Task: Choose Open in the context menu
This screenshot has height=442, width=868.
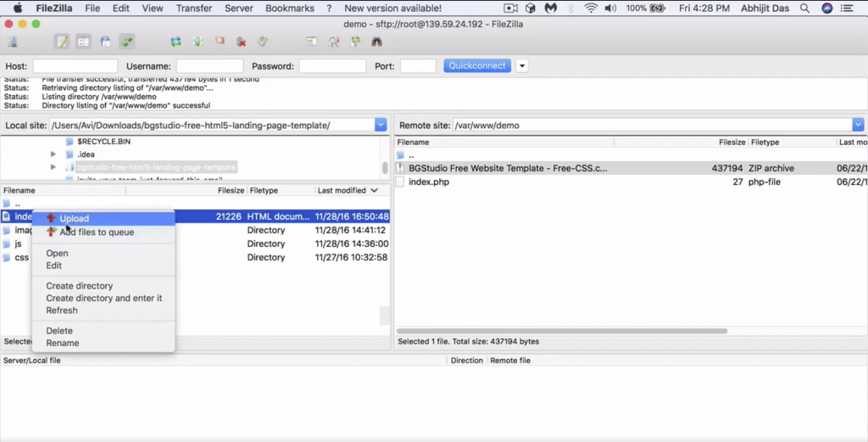Action: [103, 253]
